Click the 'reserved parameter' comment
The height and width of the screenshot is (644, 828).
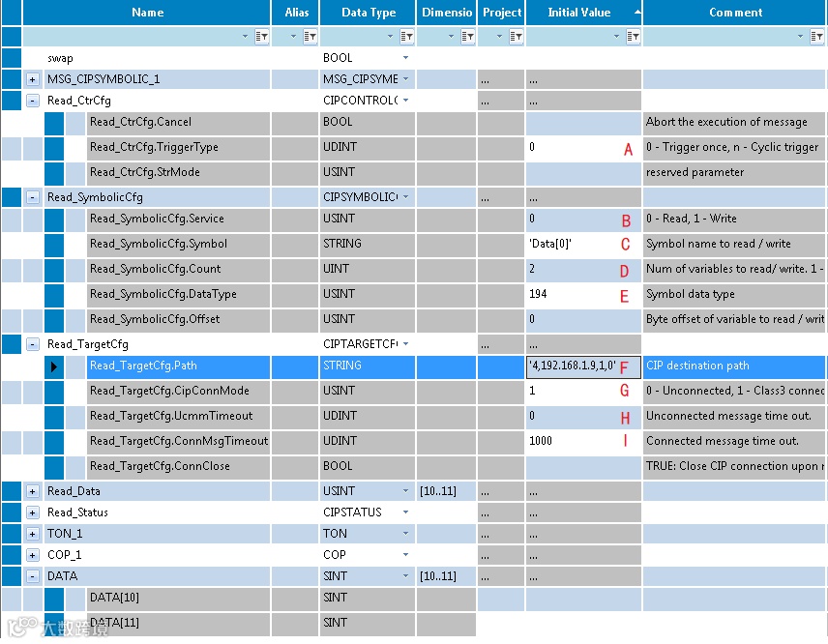pos(695,172)
